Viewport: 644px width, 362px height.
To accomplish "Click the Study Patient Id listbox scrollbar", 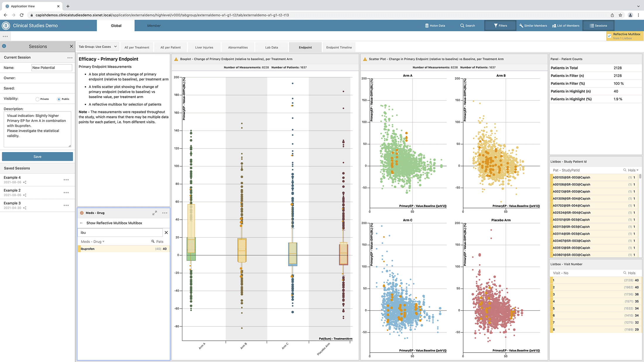I will pyautogui.click(x=640, y=177).
